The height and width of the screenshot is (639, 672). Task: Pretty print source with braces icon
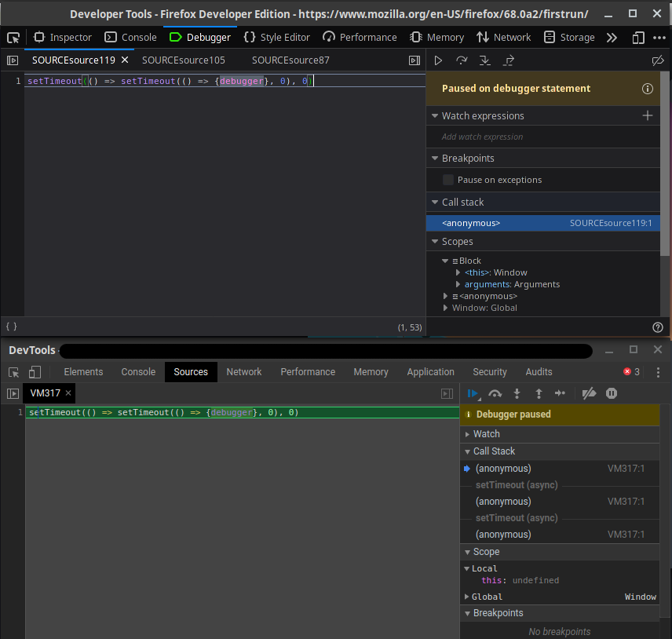click(x=11, y=326)
